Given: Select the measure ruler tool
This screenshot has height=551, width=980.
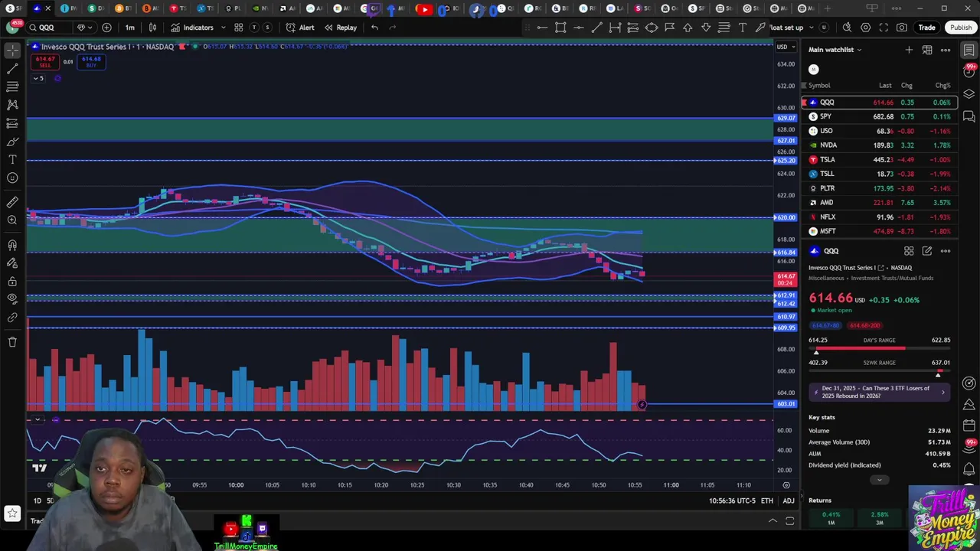Looking at the screenshot, I should (12, 202).
